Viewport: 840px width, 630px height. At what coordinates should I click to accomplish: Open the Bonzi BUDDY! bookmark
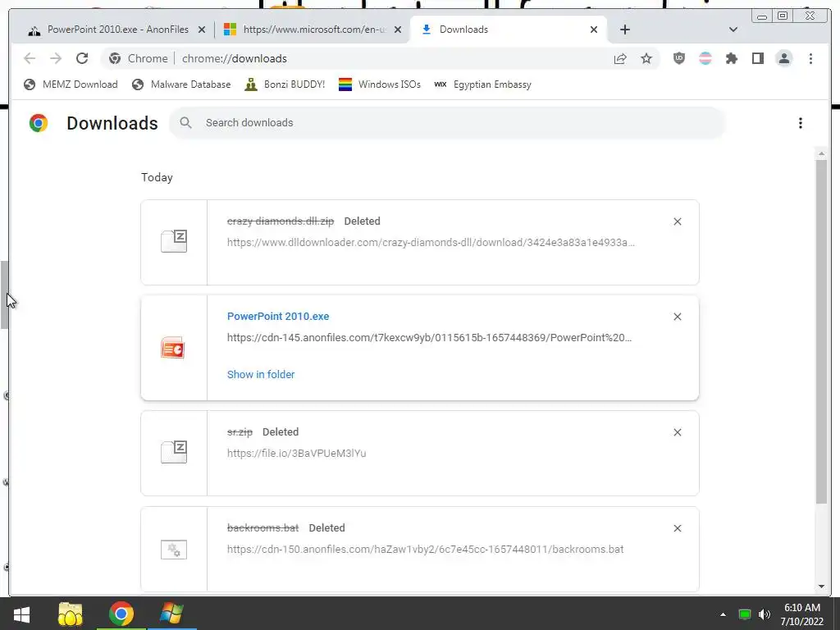pyautogui.click(x=285, y=84)
